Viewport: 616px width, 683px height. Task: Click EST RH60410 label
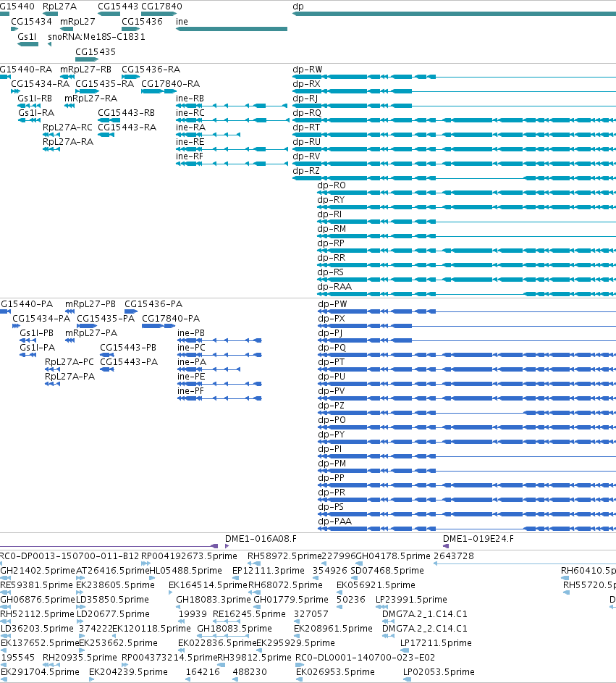[x=588, y=571]
